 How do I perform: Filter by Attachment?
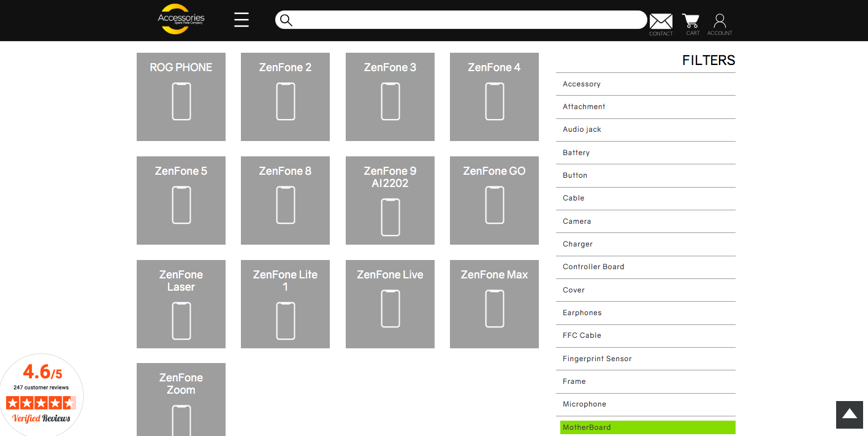[645, 107]
